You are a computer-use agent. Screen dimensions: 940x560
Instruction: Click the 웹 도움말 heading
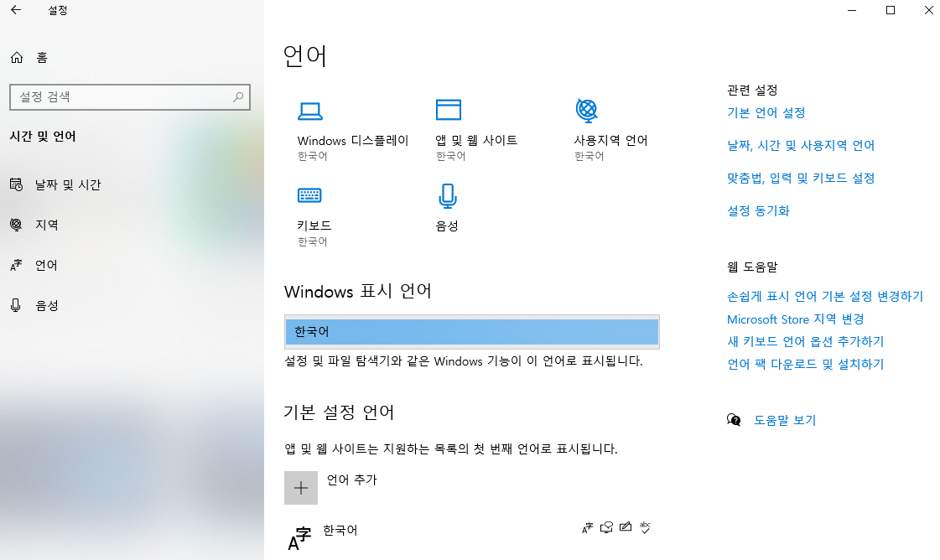[x=752, y=267]
